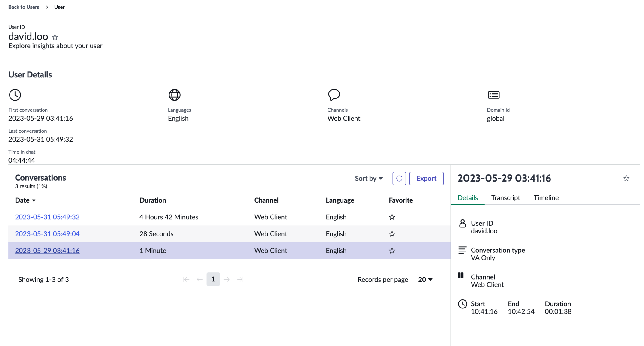Favorite the open conversation in detail panel
The height and width of the screenshot is (346, 644).
pyautogui.click(x=626, y=178)
